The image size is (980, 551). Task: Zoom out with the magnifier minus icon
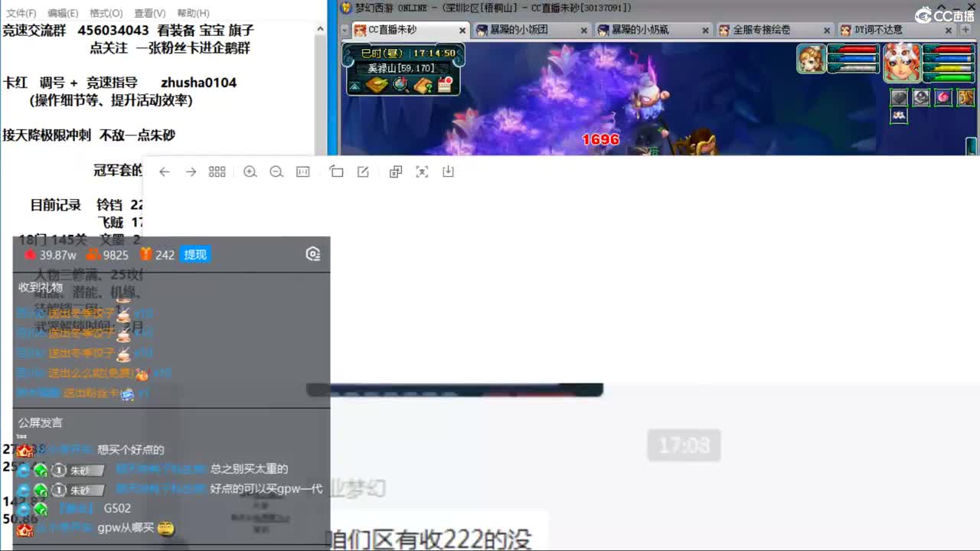(276, 172)
